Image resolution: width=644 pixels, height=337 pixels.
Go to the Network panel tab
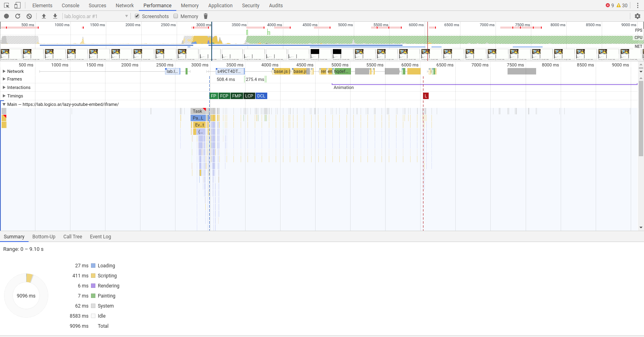click(x=125, y=6)
